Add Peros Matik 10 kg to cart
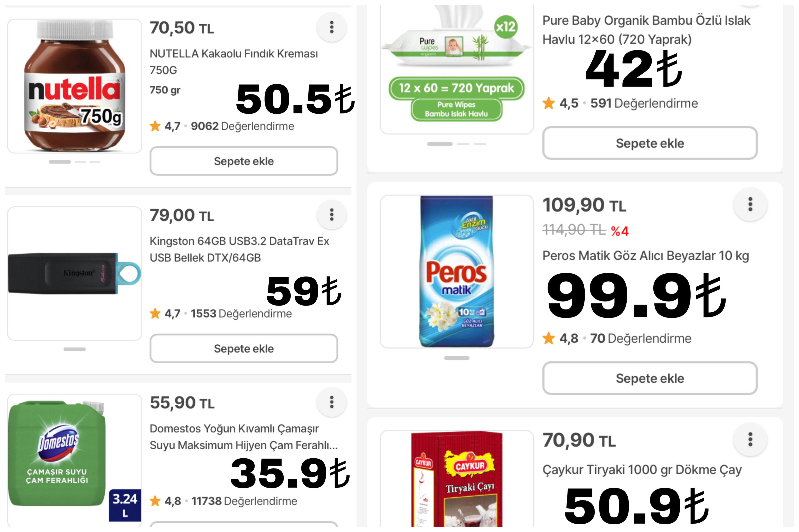 tap(650, 378)
